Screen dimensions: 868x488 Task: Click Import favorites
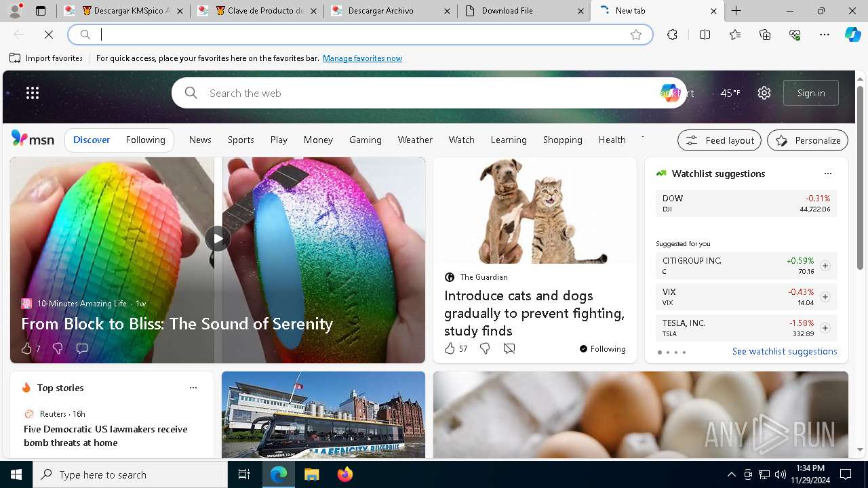point(46,58)
